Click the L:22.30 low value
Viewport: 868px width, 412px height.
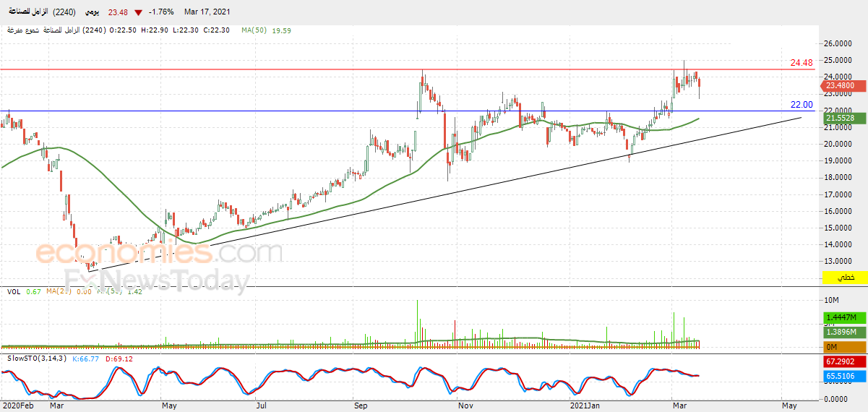coord(184,30)
